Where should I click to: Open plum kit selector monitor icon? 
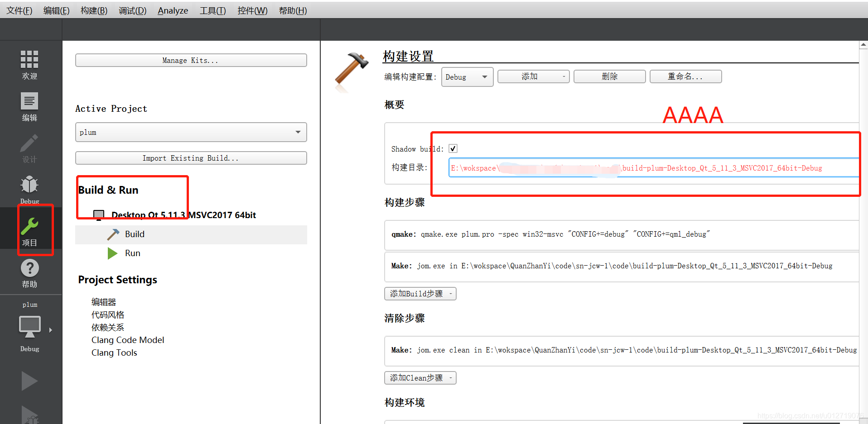point(29,327)
